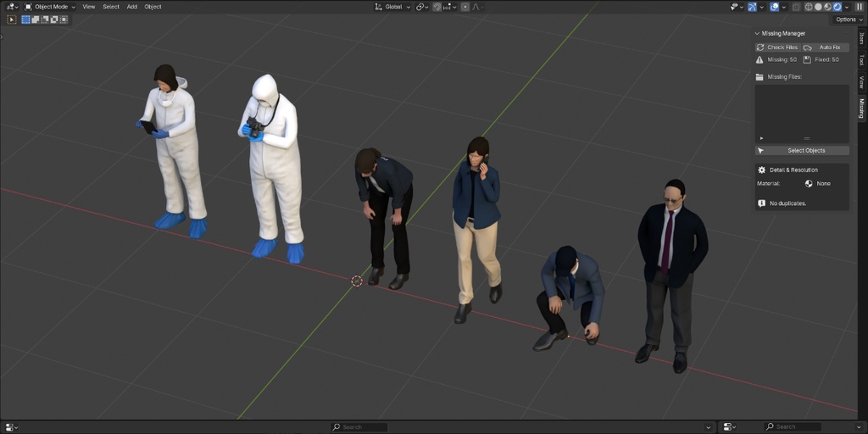This screenshot has height=434, width=868.
Task: Switch to the View sidebar tab
Action: 861,82
